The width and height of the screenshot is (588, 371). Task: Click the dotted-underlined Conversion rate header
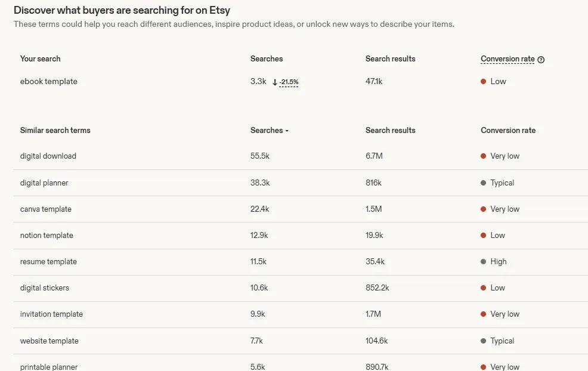pos(507,59)
